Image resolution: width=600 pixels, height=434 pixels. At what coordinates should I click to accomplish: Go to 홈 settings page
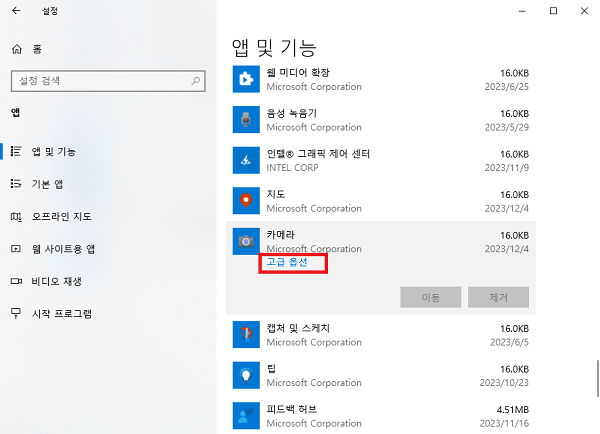[37, 49]
